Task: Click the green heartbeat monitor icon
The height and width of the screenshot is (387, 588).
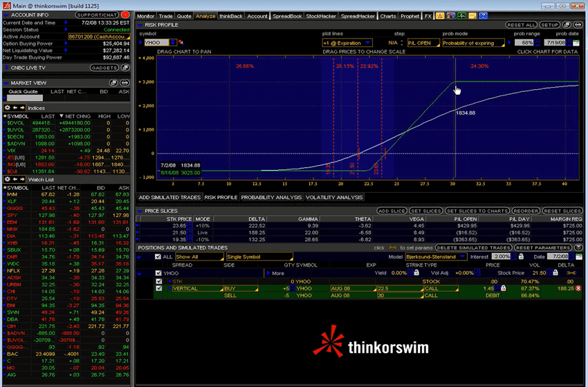Action: (x=461, y=16)
